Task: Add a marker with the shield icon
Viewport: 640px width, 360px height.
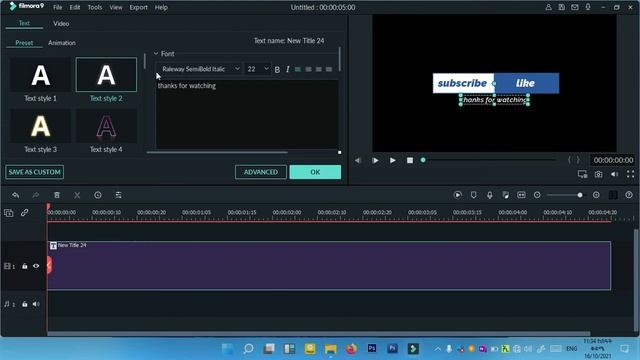Action: pos(473,195)
